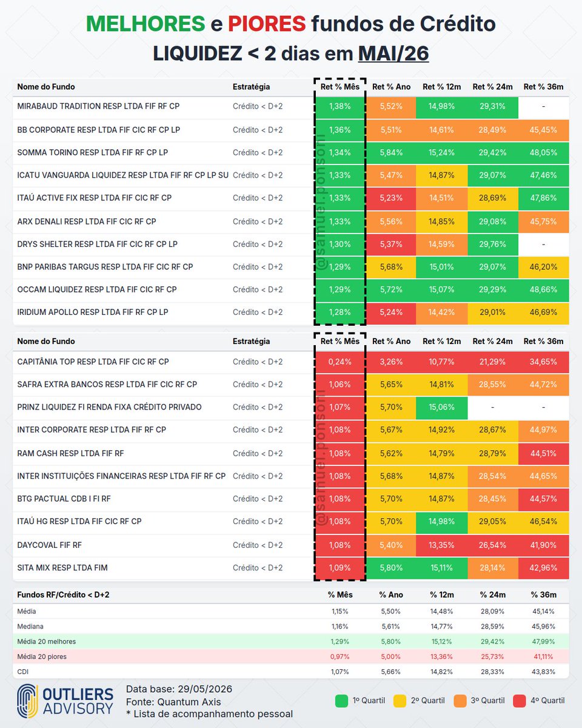Click the 1,09% SITA MIX monthly return
The height and width of the screenshot is (728, 582).
point(340,568)
